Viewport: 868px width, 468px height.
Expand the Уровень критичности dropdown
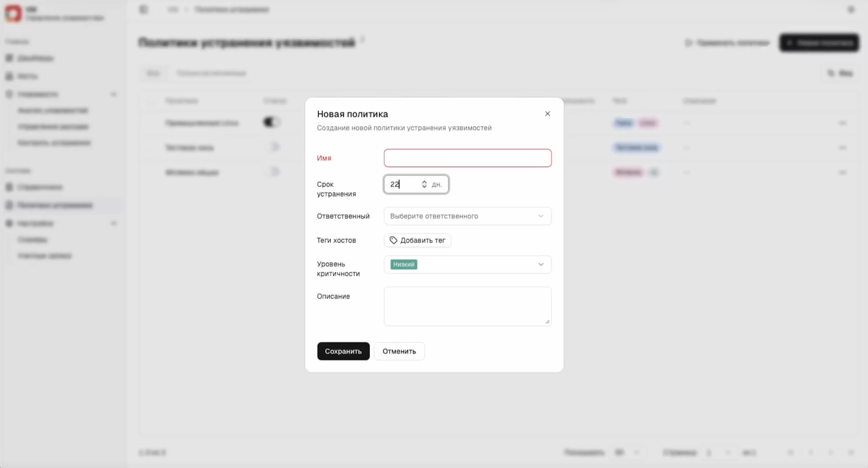pyautogui.click(x=540, y=264)
